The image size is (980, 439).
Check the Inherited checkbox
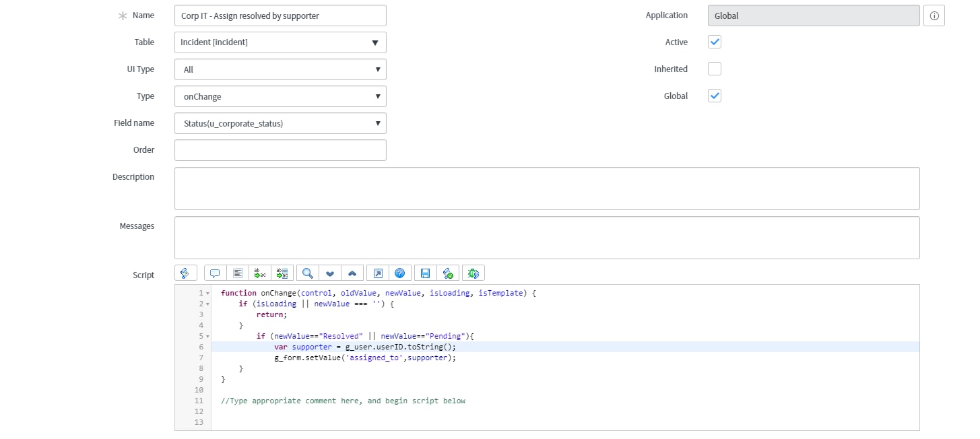coord(715,69)
